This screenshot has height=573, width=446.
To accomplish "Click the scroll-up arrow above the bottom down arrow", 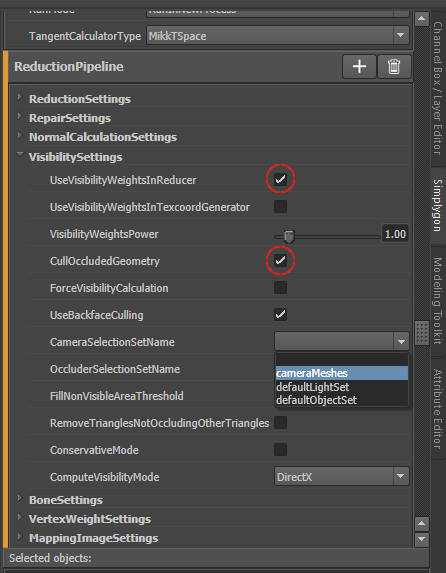I will [x=422, y=524].
